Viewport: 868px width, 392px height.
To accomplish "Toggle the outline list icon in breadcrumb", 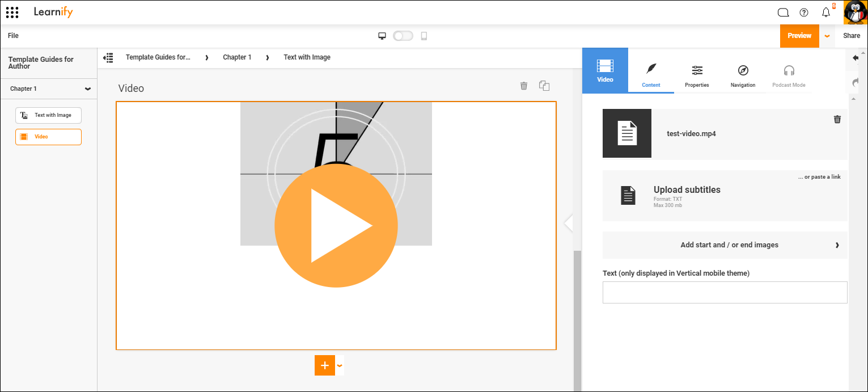I will point(108,57).
